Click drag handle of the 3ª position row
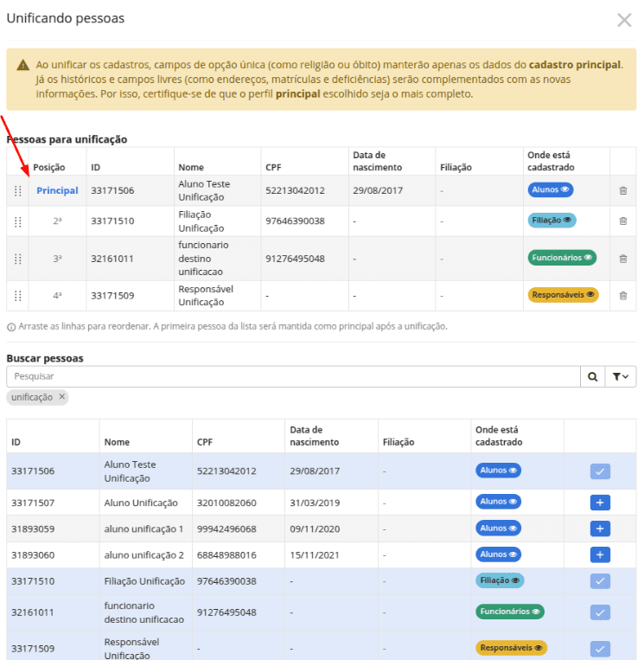The width and height of the screenshot is (644, 660). point(17,259)
